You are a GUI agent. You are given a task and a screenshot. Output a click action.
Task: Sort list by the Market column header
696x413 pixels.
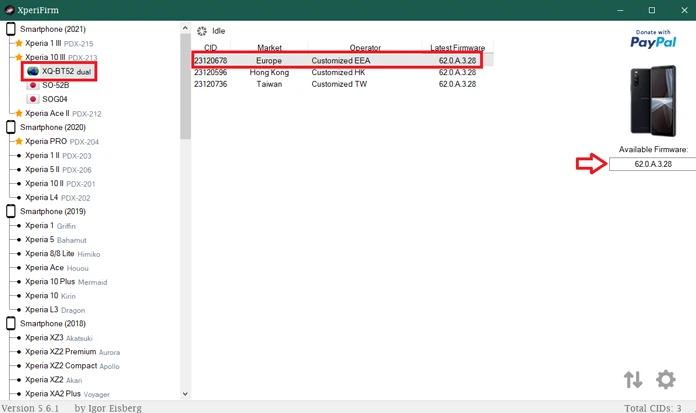point(269,48)
